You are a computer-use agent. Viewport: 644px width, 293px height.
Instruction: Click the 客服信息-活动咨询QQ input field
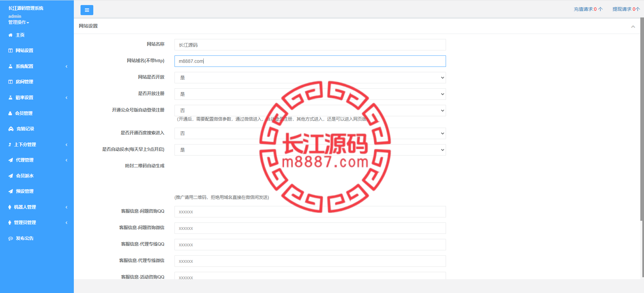pyautogui.click(x=310, y=276)
